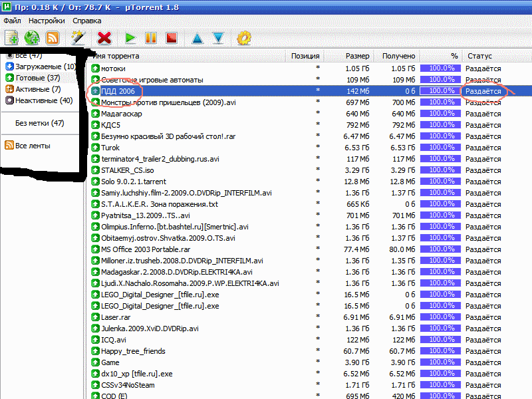Open the Файл menu

(12, 21)
